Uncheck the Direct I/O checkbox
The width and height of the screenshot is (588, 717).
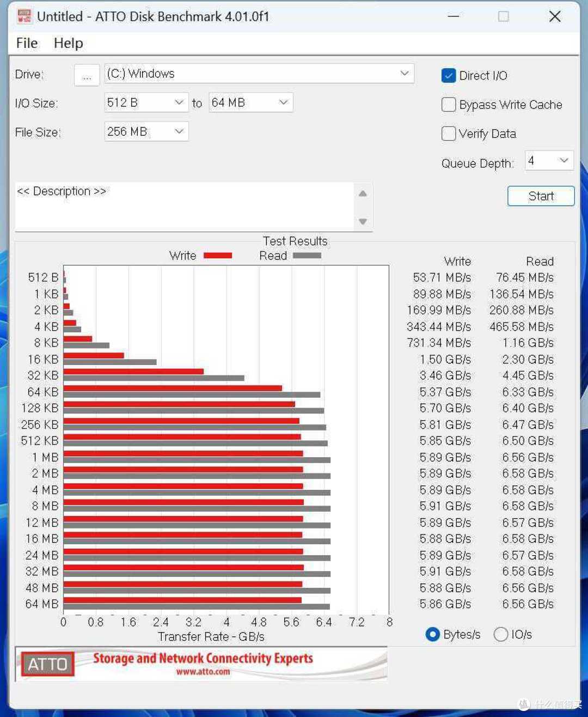click(x=449, y=76)
